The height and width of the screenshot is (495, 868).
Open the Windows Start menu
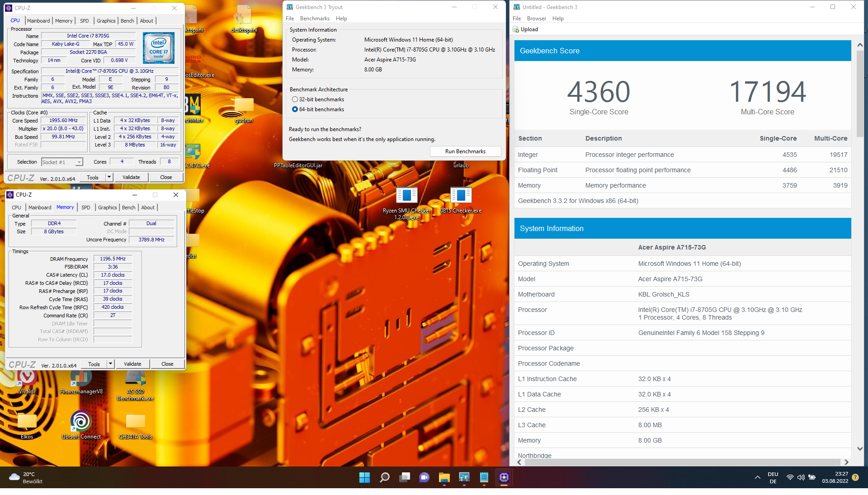364,477
